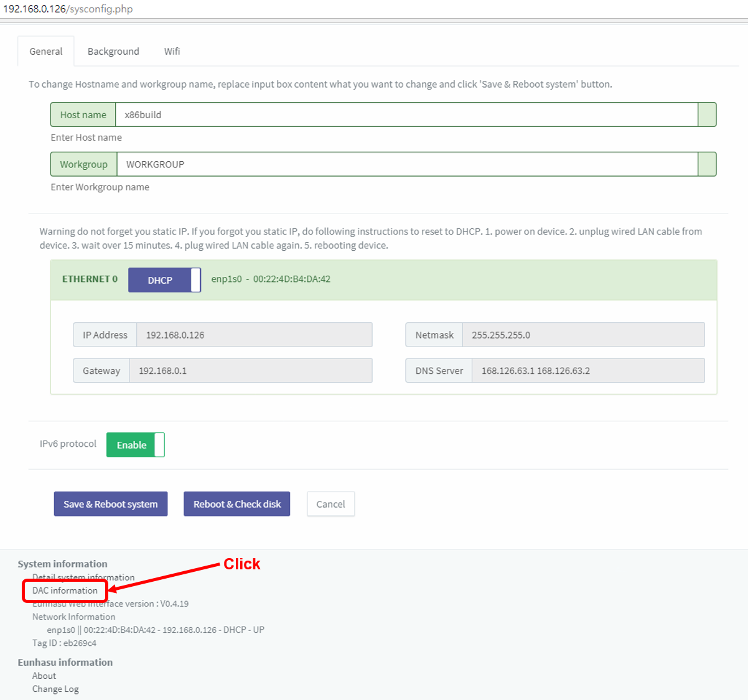Select the General tab
Image resolution: width=748 pixels, height=700 pixels.
(46, 52)
